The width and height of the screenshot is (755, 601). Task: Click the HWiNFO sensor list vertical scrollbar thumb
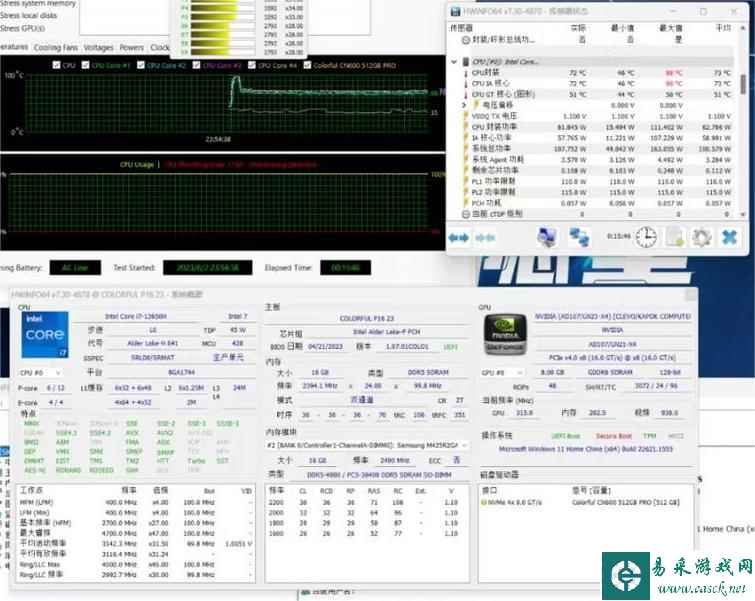pyautogui.click(x=743, y=84)
